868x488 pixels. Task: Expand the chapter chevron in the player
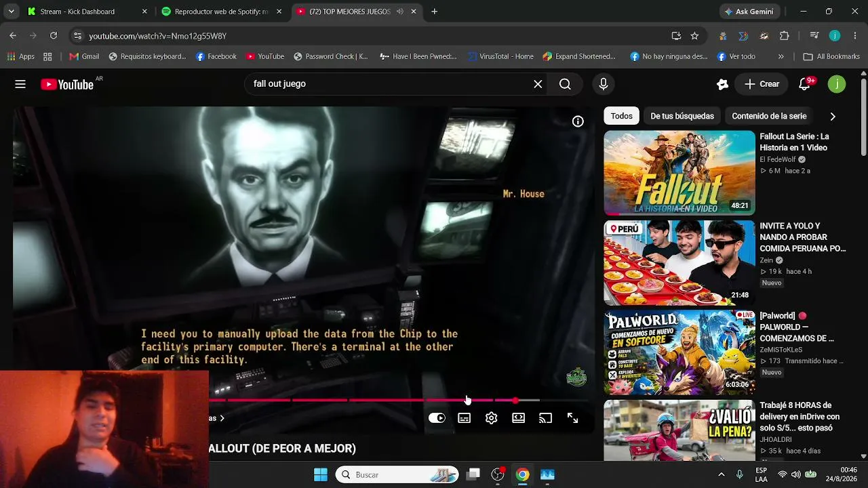(222, 418)
